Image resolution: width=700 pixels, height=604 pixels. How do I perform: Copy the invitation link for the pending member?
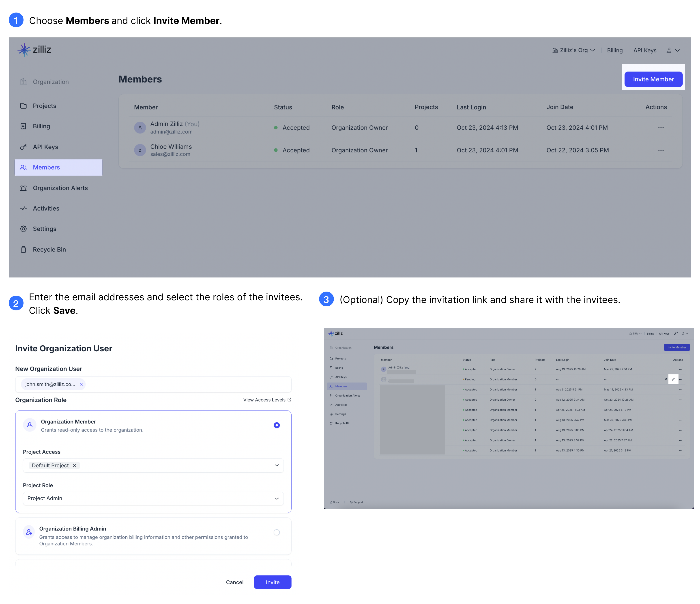[x=674, y=379]
